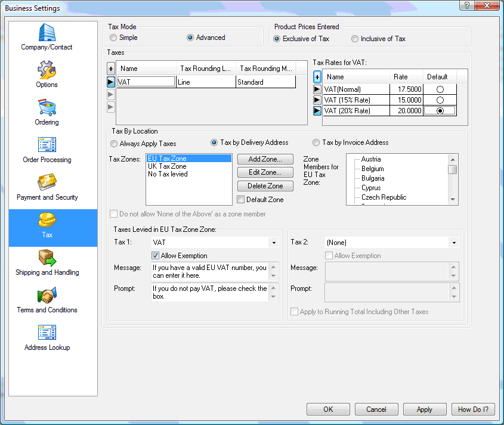
Task: Open the Tax 2 dropdown showing (None)
Action: tap(454, 243)
